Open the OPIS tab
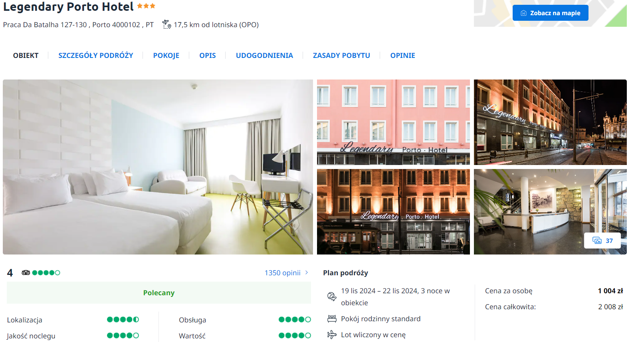This screenshot has width=644, height=342. pos(208,56)
